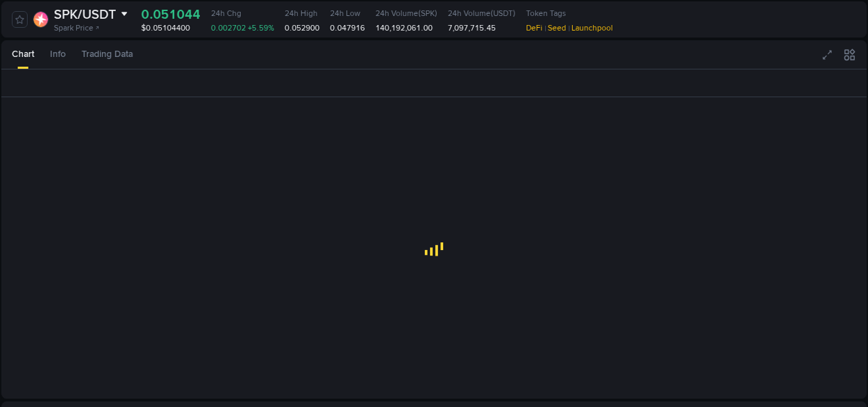The image size is (868, 407).
Task: Open the Trading Data tab
Action: pos(107,53)
